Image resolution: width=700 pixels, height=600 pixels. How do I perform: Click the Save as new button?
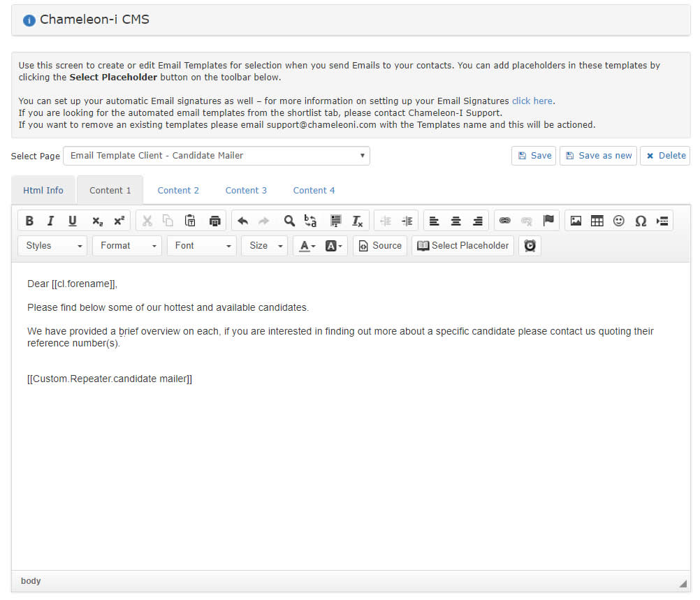598,156
